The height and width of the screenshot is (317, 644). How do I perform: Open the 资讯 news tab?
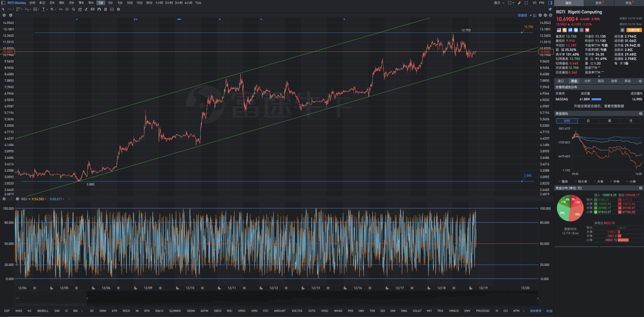tap(599, 3)
